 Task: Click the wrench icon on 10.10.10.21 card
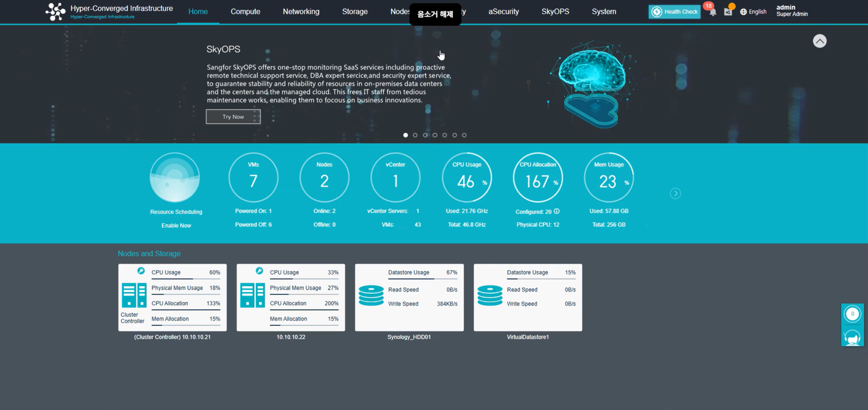coord(141,271)
